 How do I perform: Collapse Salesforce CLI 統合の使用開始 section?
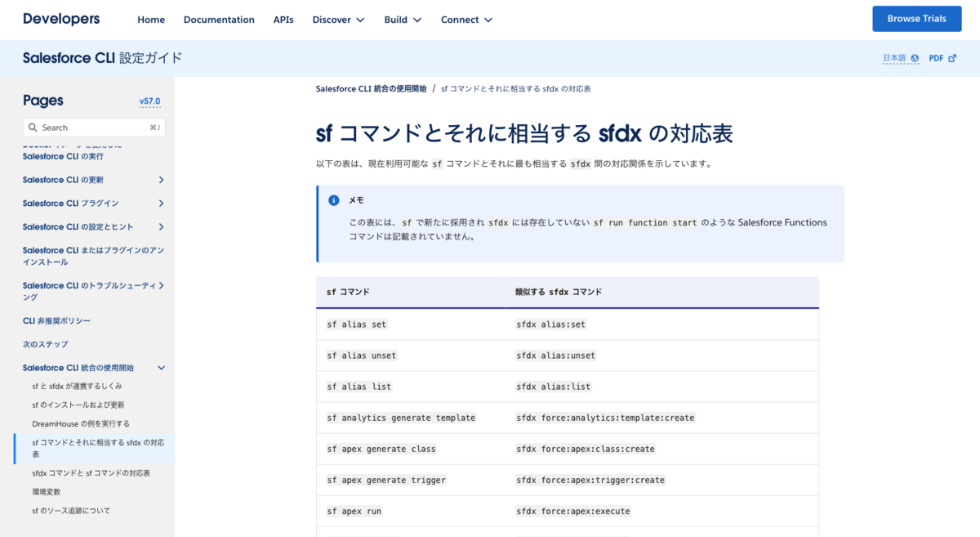pos(161,369)
